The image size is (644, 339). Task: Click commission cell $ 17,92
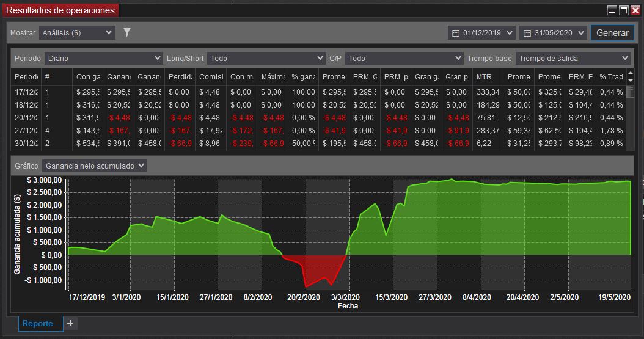pos(211,131)
